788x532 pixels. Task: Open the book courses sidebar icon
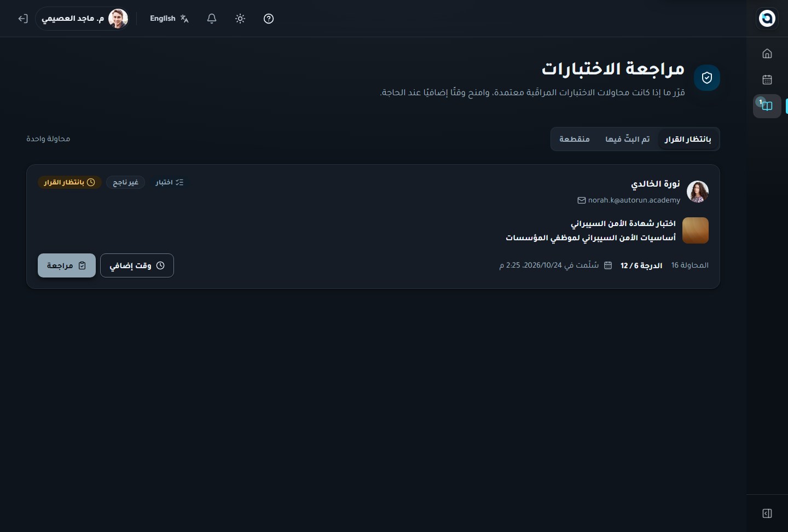coord(767,106)
